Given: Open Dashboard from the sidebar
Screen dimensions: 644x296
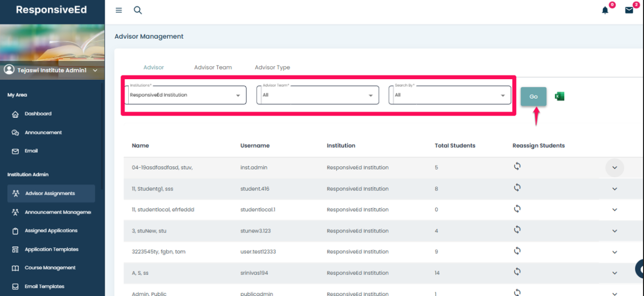Looking at the screenshot, I should [x=38, y=114].
